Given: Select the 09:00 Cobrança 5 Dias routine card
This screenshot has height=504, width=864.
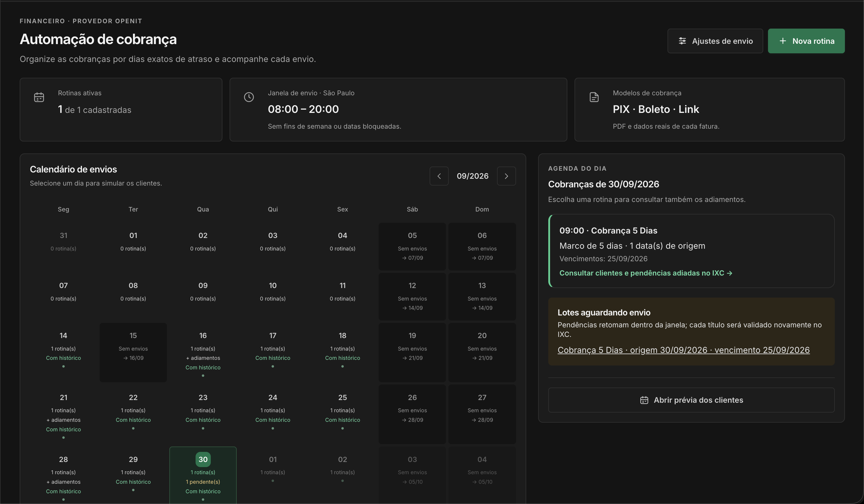Looking at the screenshot, I should 691,251.
